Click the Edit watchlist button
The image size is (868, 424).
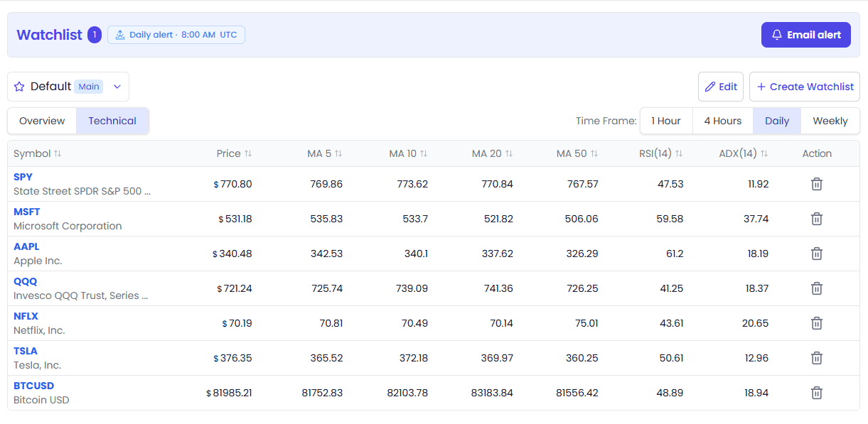(721, 87)
